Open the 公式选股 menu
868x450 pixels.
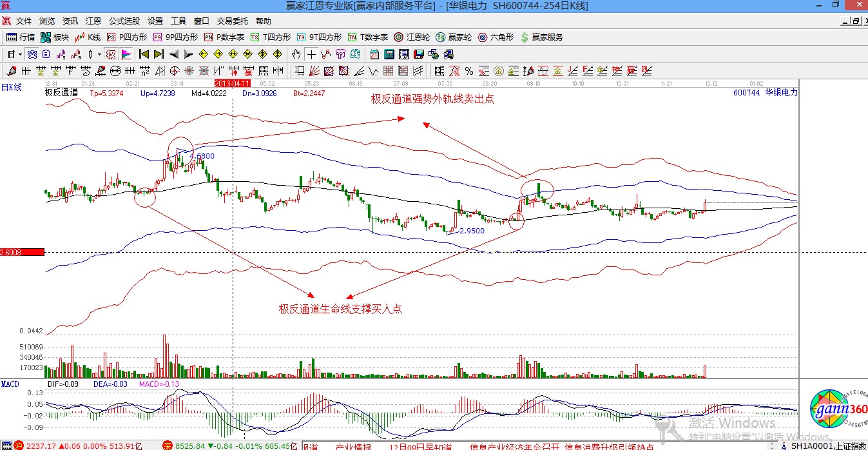click(124, 21)
